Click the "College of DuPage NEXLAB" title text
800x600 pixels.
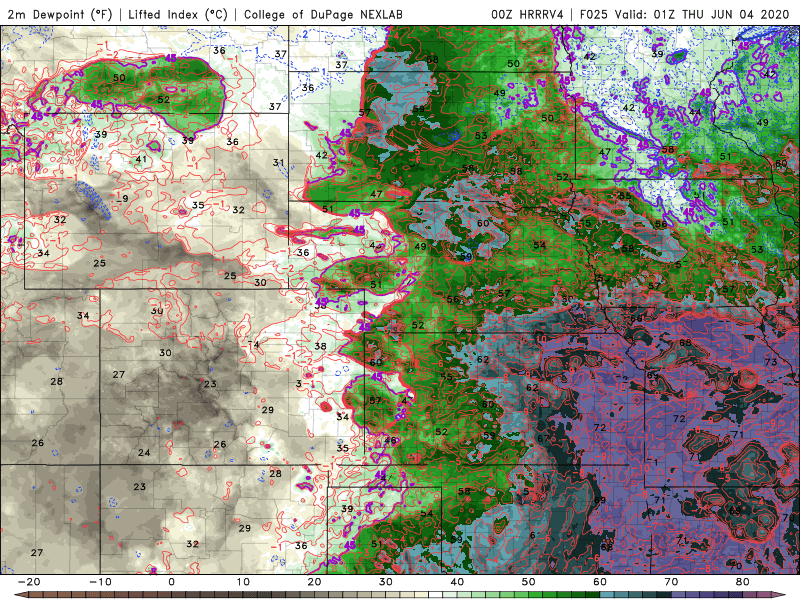click(x=323, y=14)
